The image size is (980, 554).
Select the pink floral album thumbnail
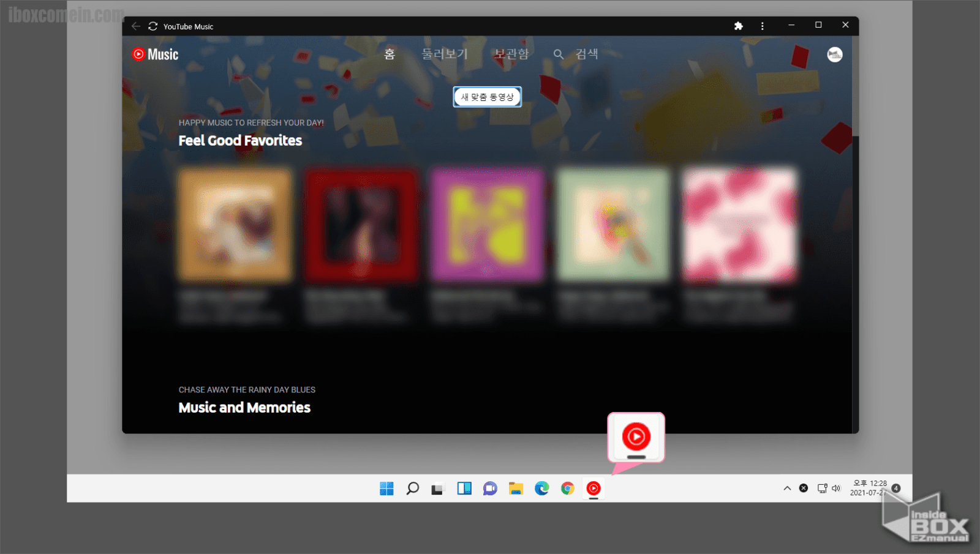(x=739, y=225)
